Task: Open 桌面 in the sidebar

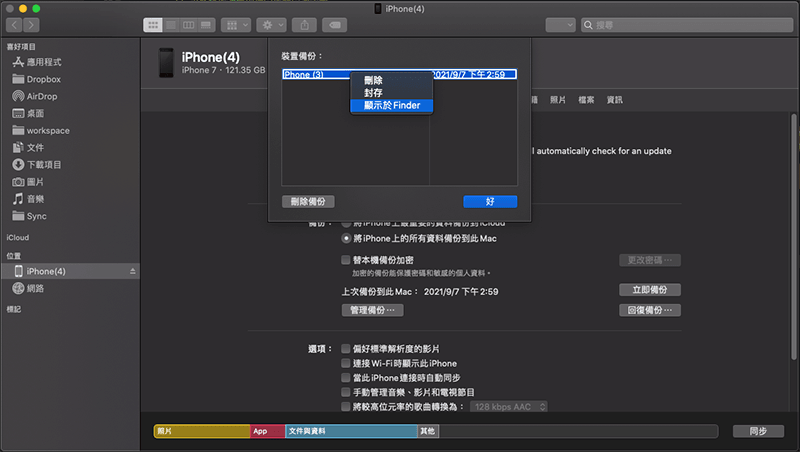Action: [x=28, y=113]
